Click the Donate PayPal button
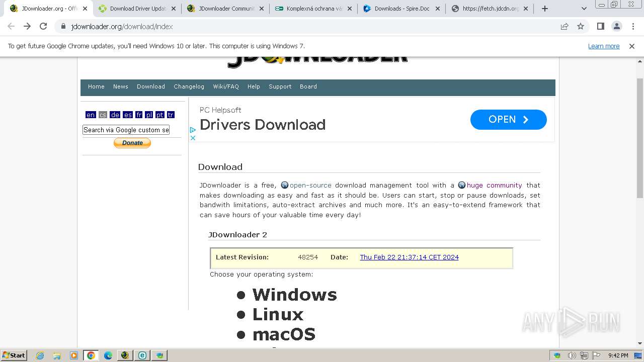Image resolution: width=644 pixels, height=362 pixels. (x=132, y=143)
